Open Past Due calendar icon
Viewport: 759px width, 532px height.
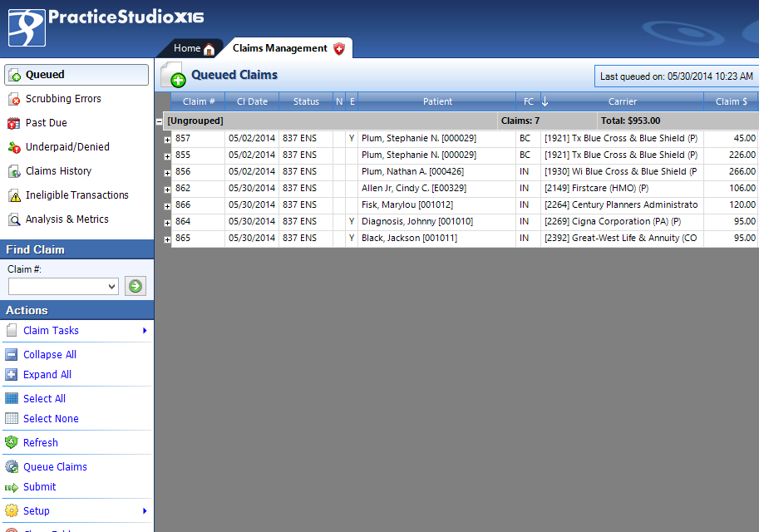(x=13, y=124)
